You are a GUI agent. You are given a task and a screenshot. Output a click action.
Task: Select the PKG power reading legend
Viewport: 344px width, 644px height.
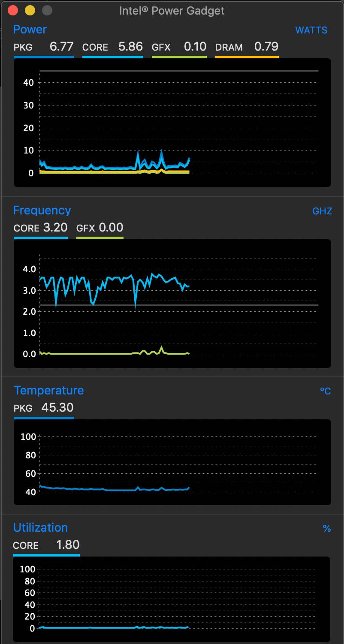point(43,48)
